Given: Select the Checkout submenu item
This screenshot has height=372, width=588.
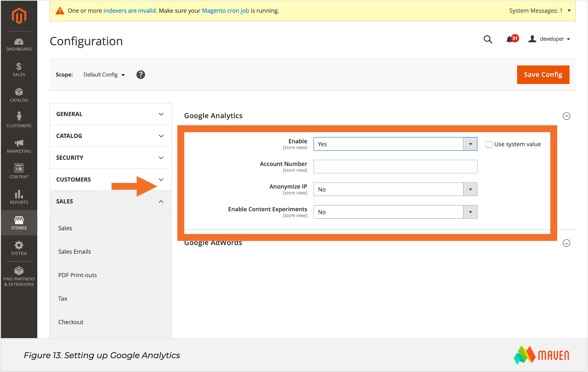Looking at the screenshot, I should 71,322.
